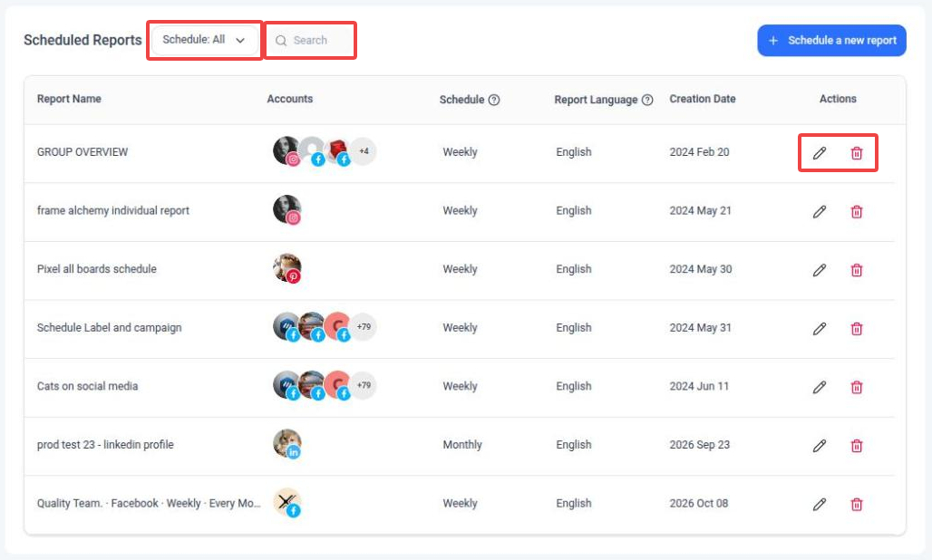This screenshot has height=560, width=932.
Task: Delete Pixel all boards schedule report
Action: 857,270
